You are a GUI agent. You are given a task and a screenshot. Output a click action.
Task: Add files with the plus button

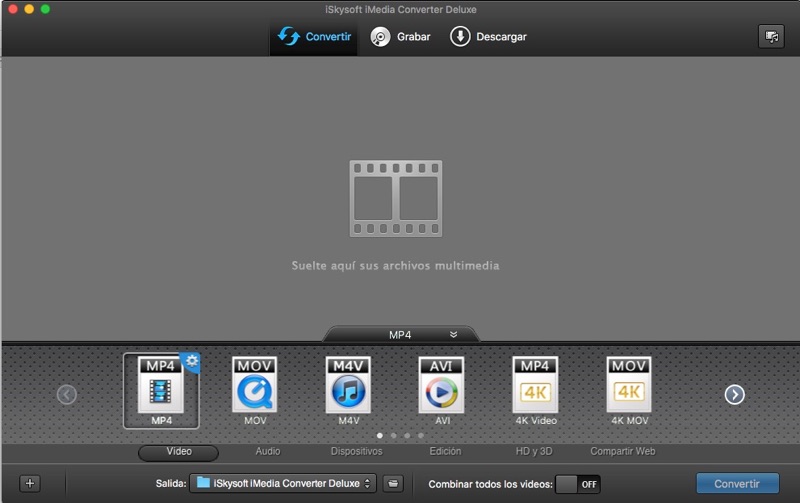pyautogui.click(x=30, y=483)
